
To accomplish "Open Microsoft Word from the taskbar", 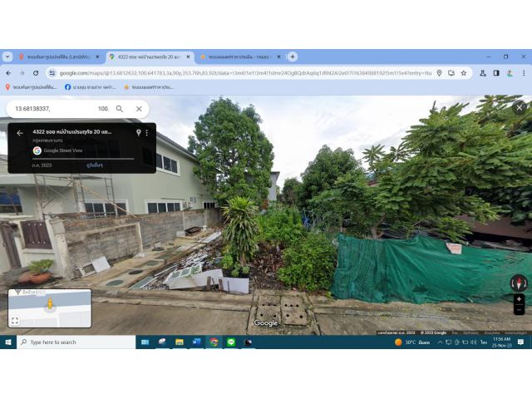I will [197, 342].
